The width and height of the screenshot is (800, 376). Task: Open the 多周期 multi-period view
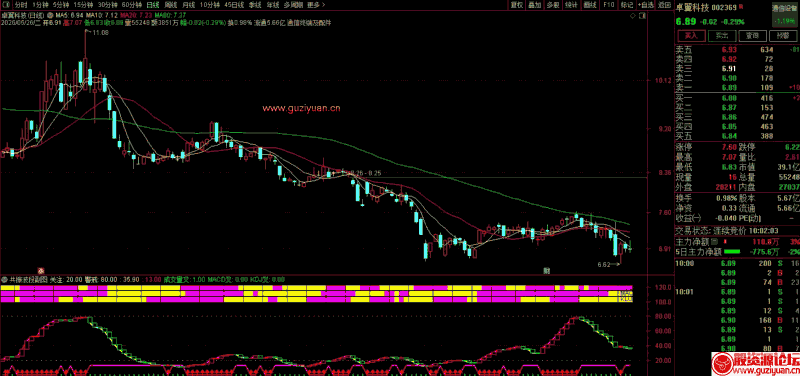click(293, 5)
